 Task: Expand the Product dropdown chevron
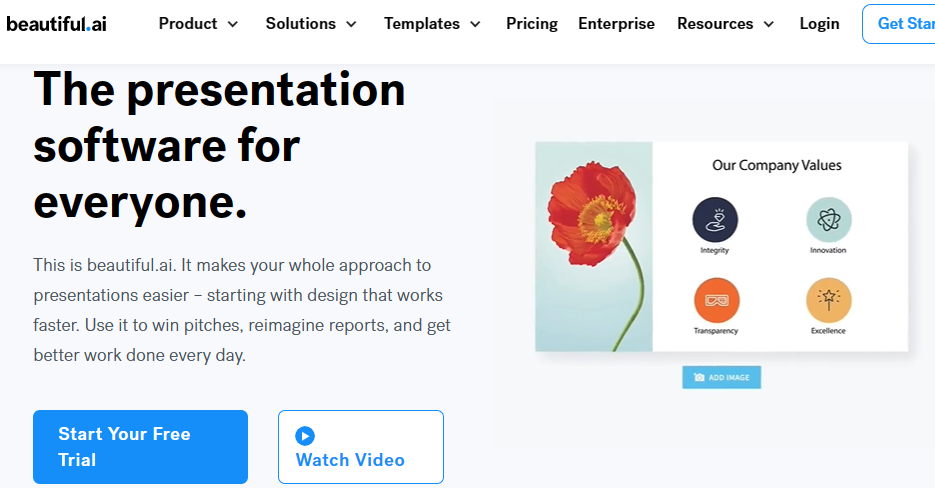[233, 24]
